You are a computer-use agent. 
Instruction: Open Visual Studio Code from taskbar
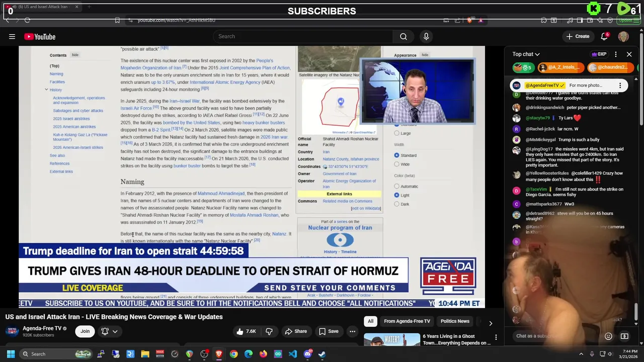tap(293, 354)
